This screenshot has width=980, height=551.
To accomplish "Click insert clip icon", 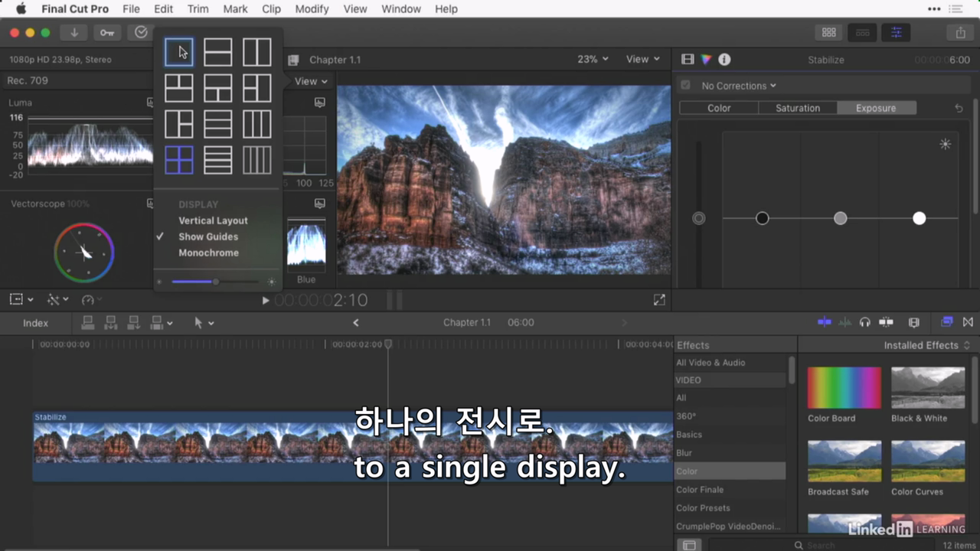I will [x=111, y=323].
